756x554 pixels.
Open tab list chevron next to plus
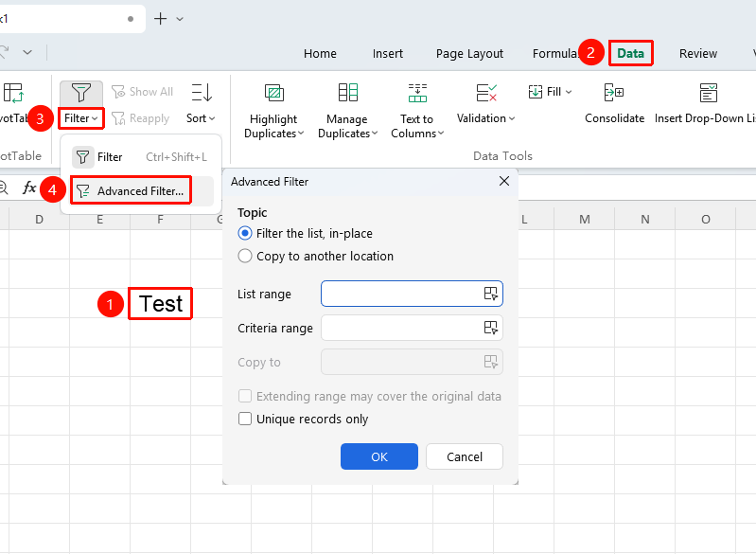click(x=180, y=19)
